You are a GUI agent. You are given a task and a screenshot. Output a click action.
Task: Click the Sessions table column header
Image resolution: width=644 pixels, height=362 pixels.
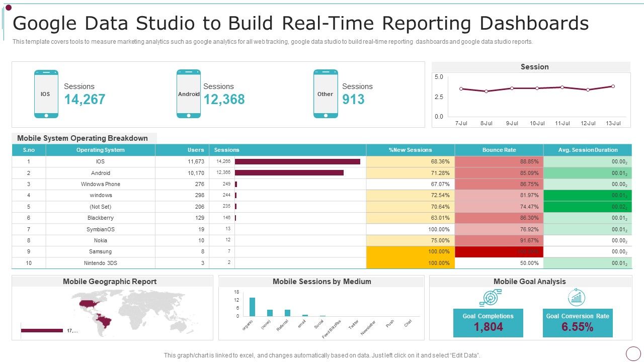tap(287, 150)
